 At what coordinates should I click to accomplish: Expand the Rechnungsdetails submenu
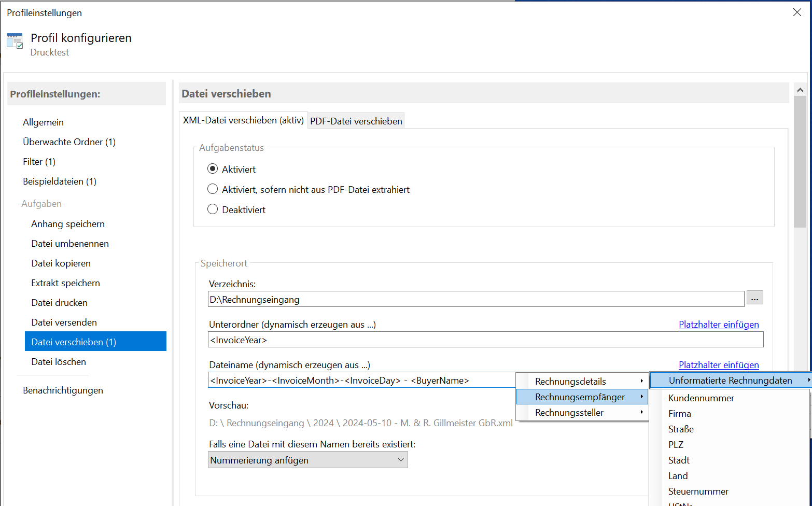point(582,382)
